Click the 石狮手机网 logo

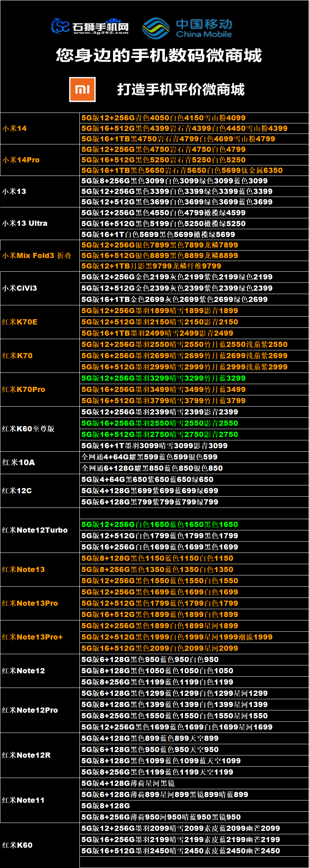(90, 26)
